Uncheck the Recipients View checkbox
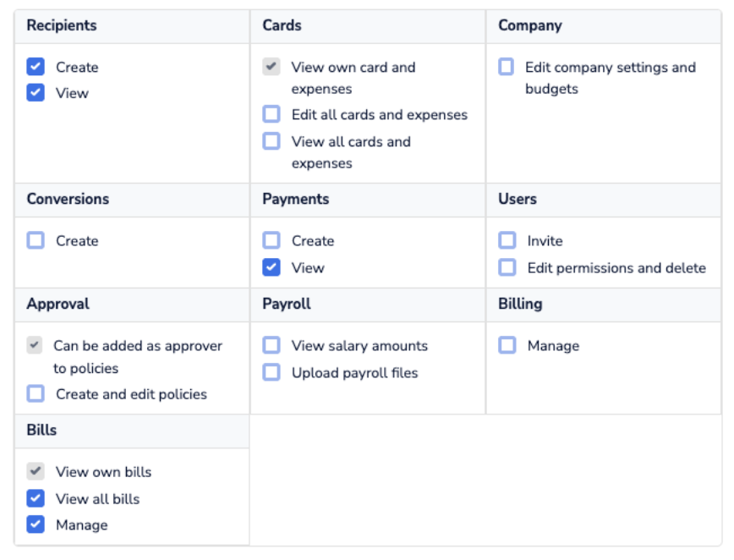734x560 pixels. pyautogui.click(x=36, y=93)
